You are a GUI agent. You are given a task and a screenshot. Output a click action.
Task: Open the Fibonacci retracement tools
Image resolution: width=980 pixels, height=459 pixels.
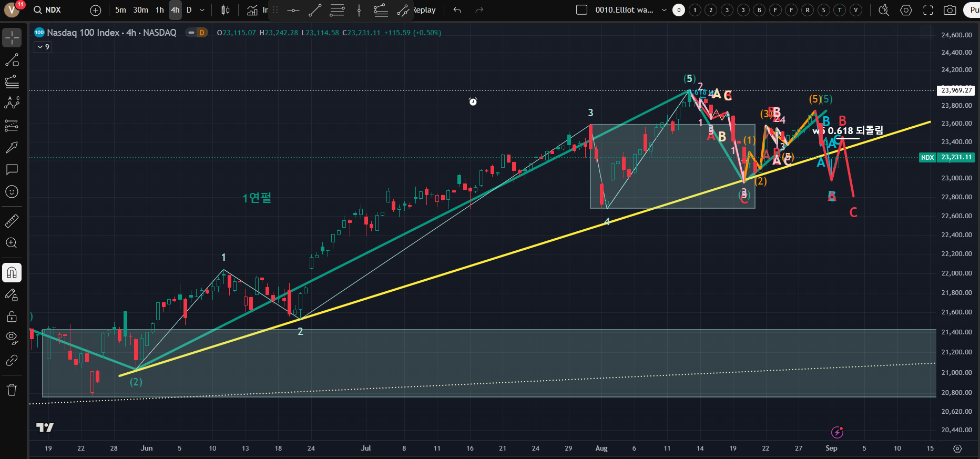[12, 81]
